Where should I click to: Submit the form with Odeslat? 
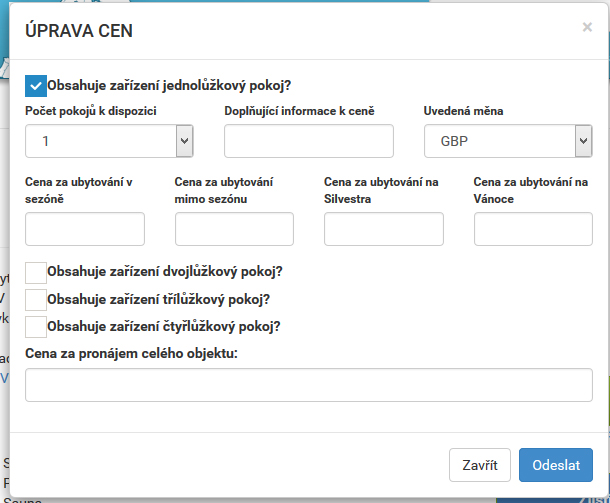[556, 465]
